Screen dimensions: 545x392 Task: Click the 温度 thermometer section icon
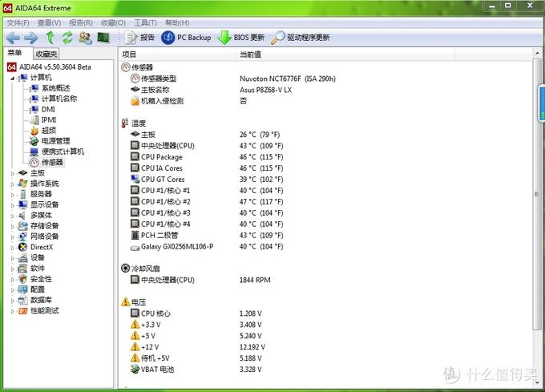click(x=125, y=123)
